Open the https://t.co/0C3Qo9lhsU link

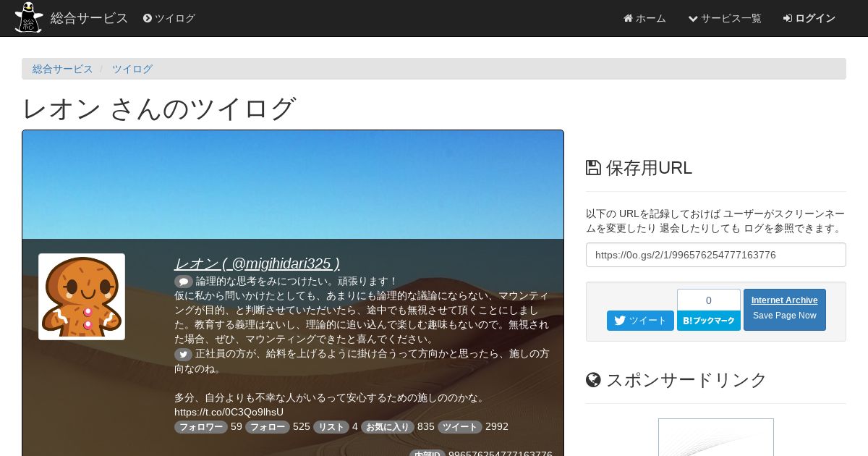point(229,412)
